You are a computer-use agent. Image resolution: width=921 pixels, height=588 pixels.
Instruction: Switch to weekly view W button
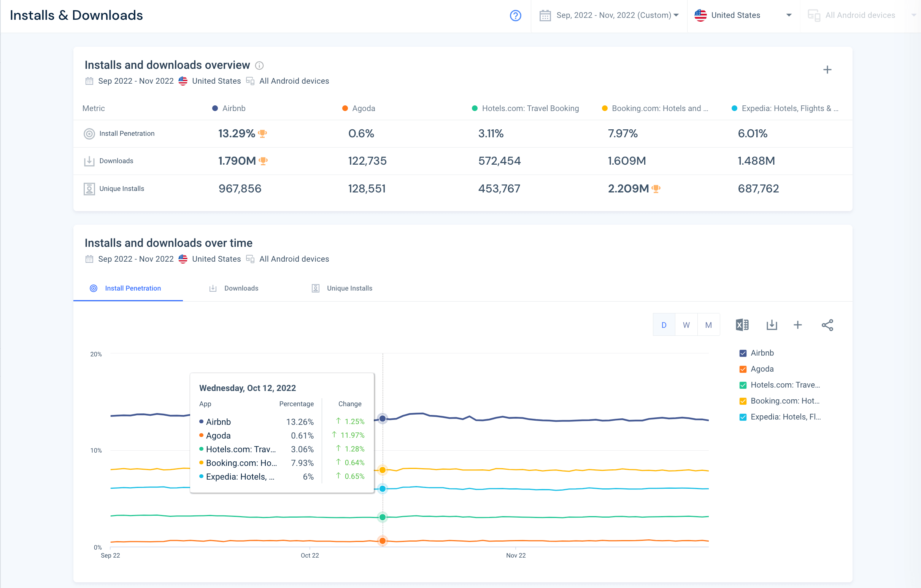coord(686,325)
